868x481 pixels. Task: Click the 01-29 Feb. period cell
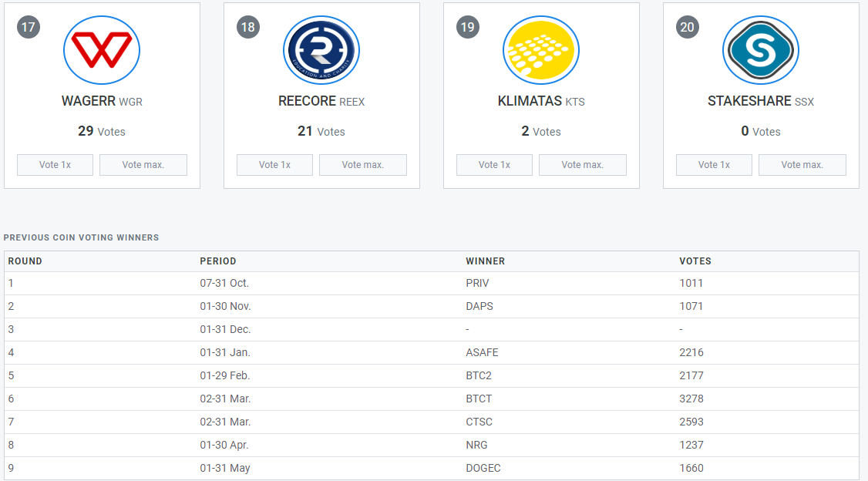click(225, 376)
